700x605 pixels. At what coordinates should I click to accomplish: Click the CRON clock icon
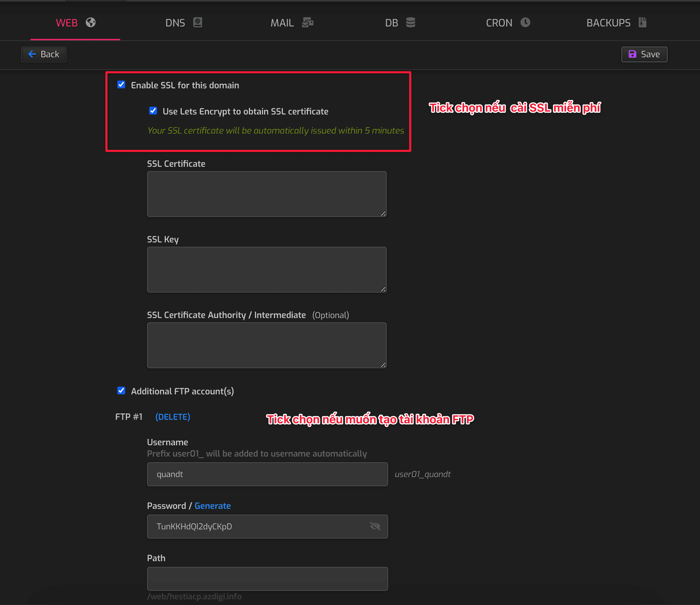pos(525,23)
